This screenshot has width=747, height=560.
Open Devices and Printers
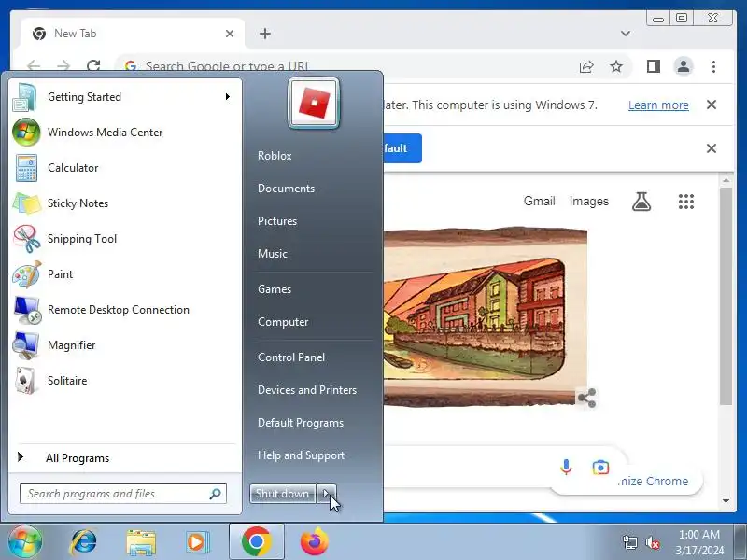click(x=307, y=390)
